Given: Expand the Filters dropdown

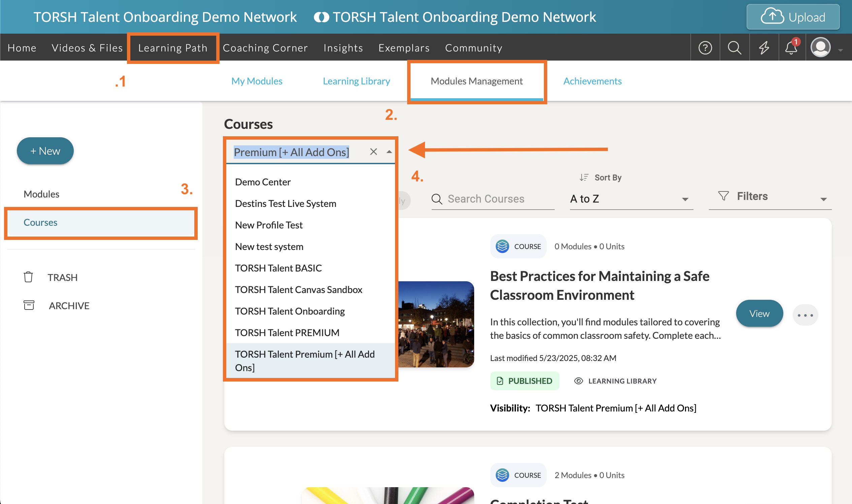Looking at the screenshot, I should (770, 197).
